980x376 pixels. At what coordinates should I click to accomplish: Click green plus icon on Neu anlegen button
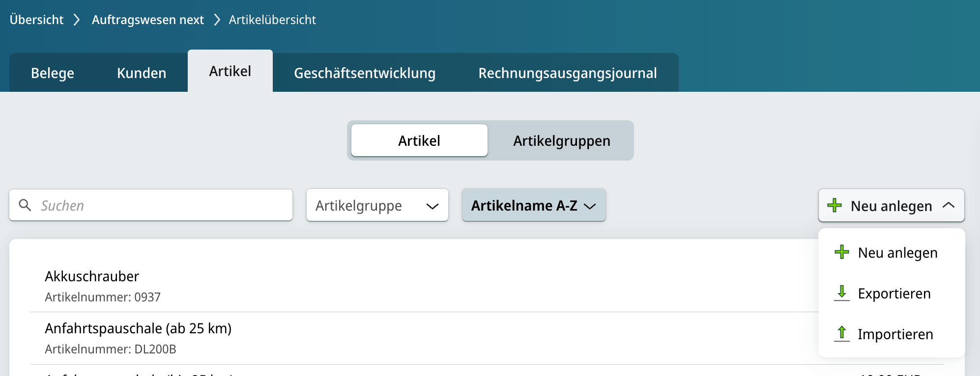click(x=835, y=205)
